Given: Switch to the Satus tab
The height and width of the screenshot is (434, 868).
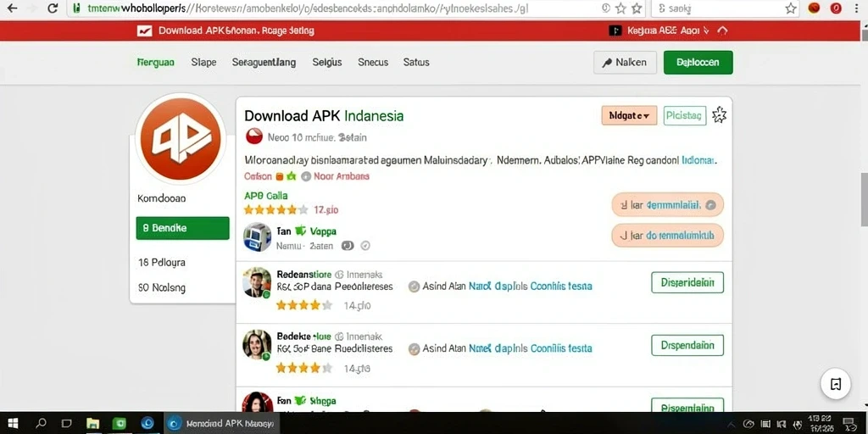Looking at the screenshot, I should point(416,63).
